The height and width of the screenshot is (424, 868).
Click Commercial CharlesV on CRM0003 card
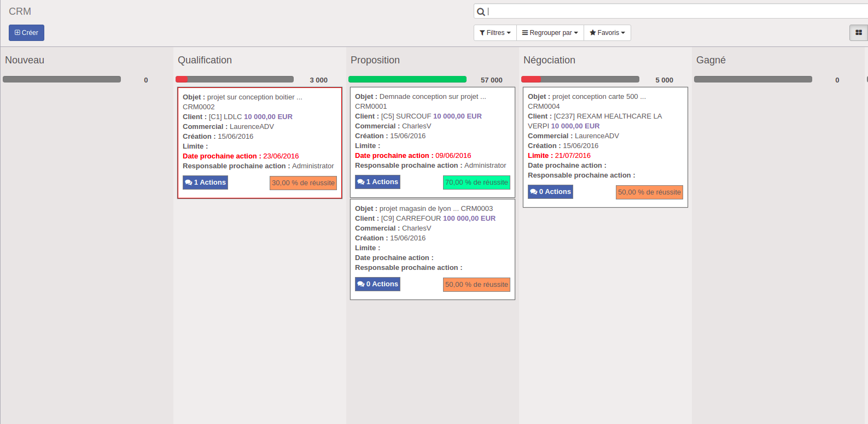(393, 228)
